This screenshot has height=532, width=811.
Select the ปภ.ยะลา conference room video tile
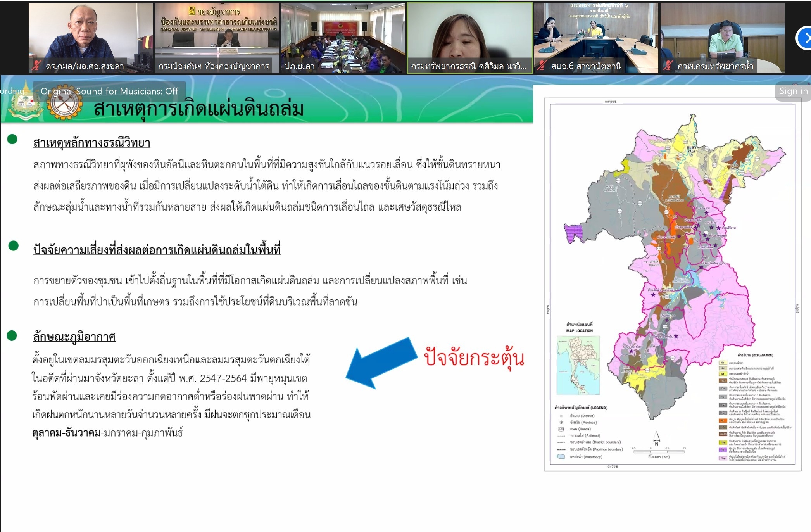tap(343, 38)
